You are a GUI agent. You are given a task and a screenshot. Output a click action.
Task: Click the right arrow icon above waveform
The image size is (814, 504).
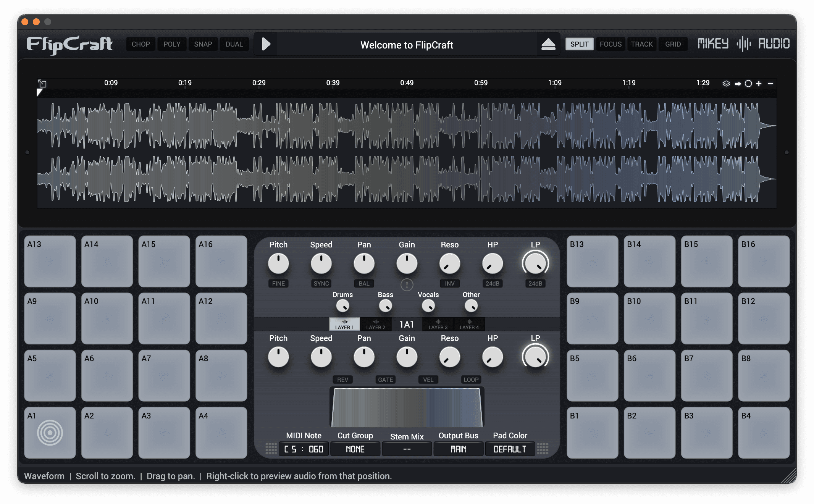[x=738, y=84]
